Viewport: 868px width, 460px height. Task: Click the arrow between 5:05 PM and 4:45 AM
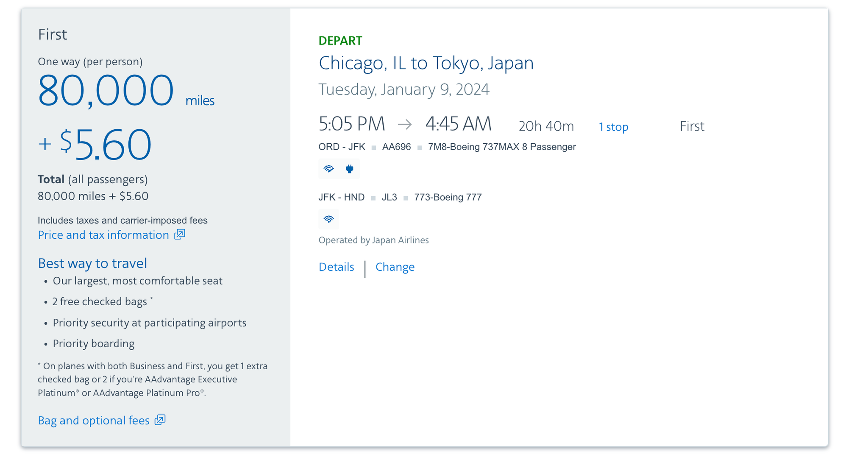(x=406, y=125)
